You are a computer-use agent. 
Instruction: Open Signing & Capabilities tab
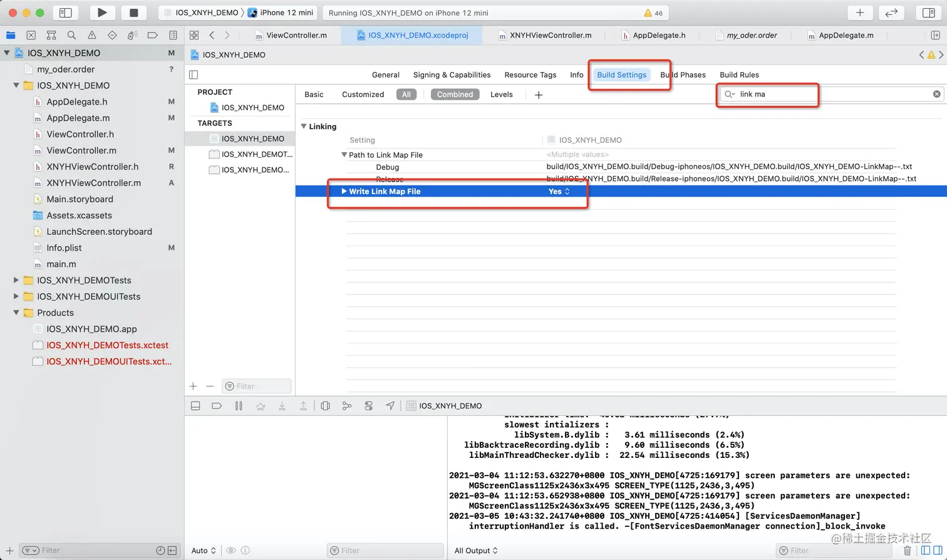point(452,75)
